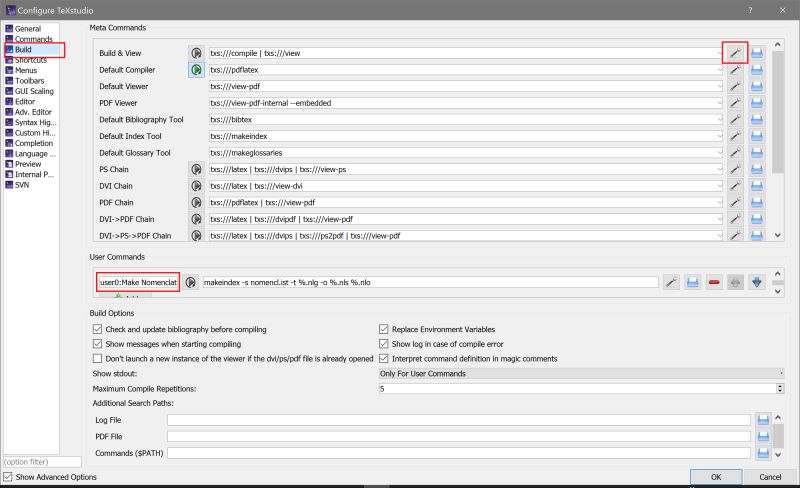Image resolution: width=800 pixels, height=488 pixels.
Task: Toggle Replace Environment Variables checkbox
Action: [384, 329]
